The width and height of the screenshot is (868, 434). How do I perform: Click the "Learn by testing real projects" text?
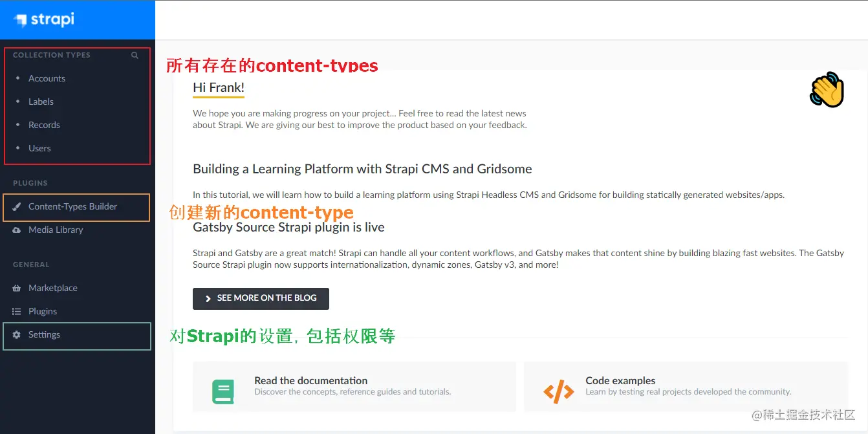coord(688,391)
